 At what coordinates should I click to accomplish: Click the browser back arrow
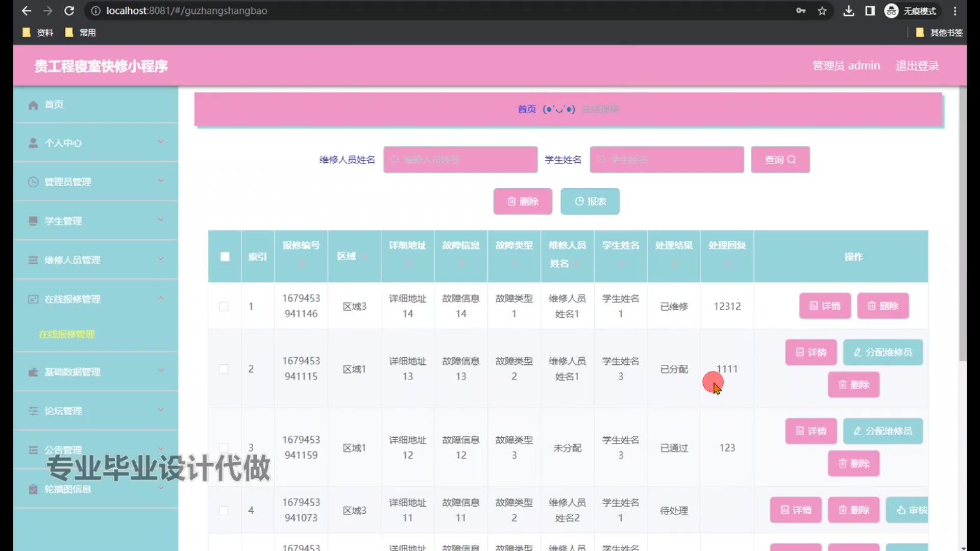pyautogui.click(x=27, y=11)
